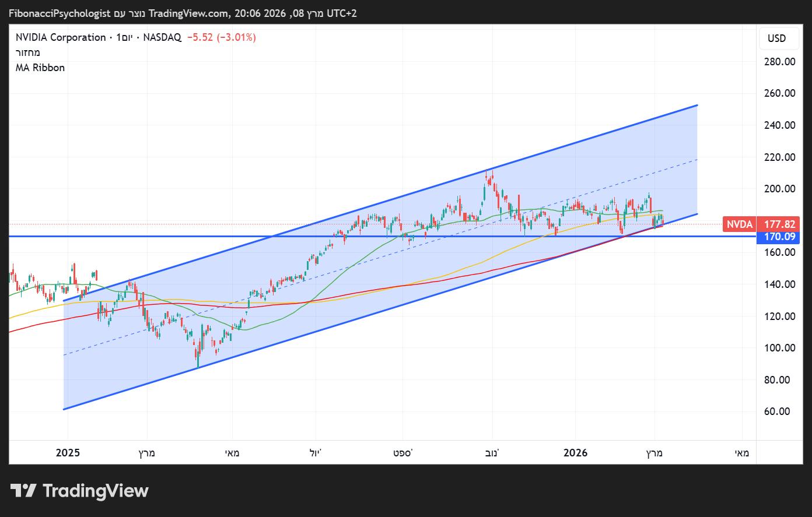Select the MA Ribbon indicator legend
Screen dimensions: 812x517
40,68
